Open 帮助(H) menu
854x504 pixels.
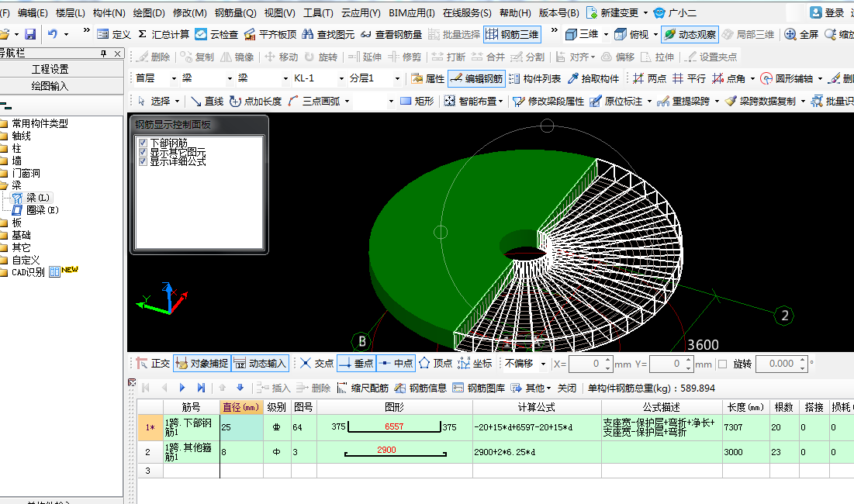tap(515, 12)
